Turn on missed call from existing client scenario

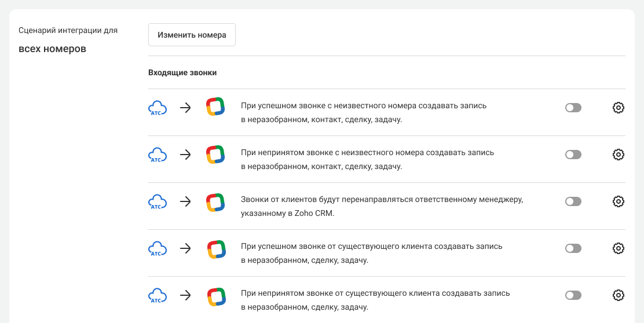click(x=573, y=295)
